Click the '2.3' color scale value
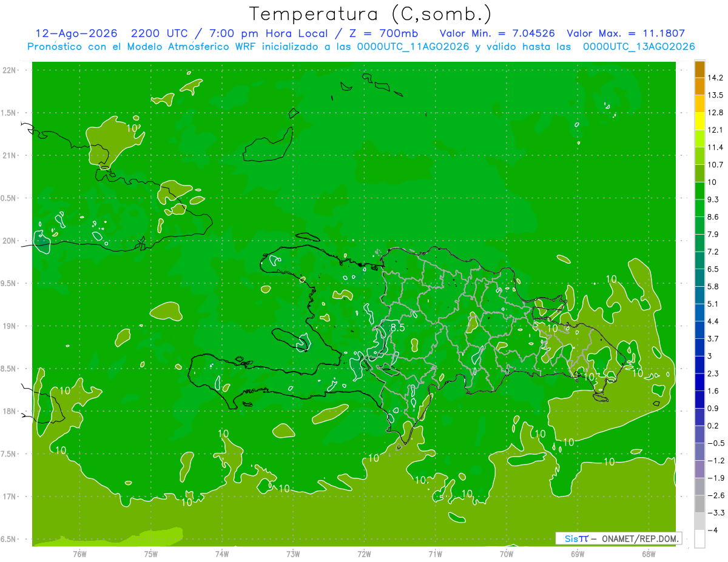This screenshot has height=562, width=728. point(713,373)
